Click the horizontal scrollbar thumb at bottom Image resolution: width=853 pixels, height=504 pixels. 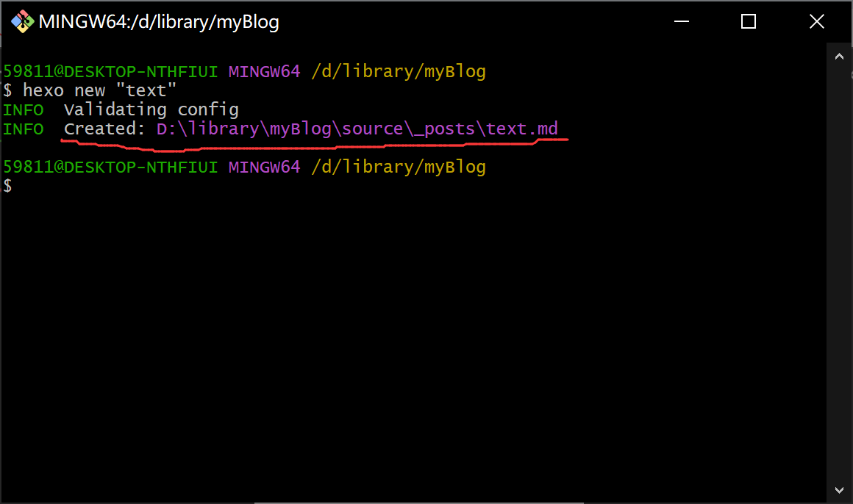coord(419,503)
